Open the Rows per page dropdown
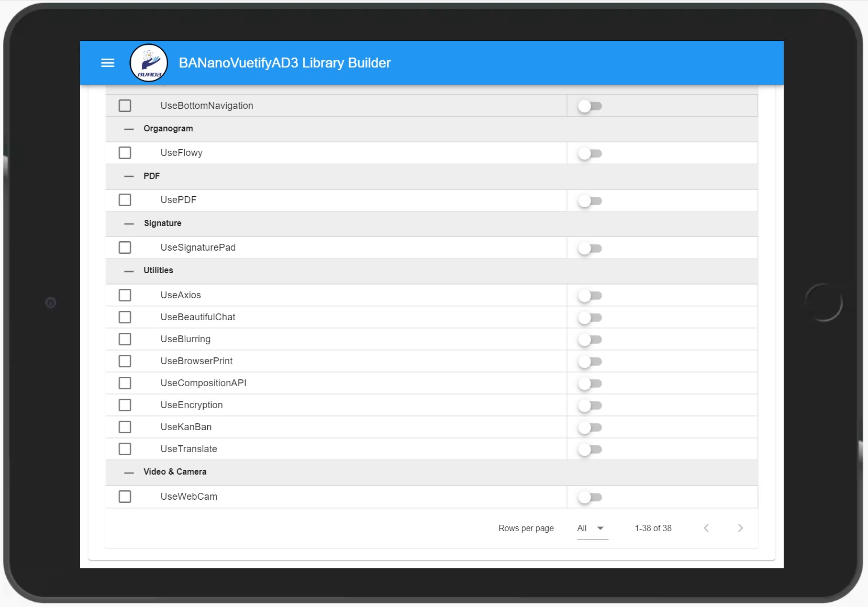This screenshot has width=868, height=607. 591,528
